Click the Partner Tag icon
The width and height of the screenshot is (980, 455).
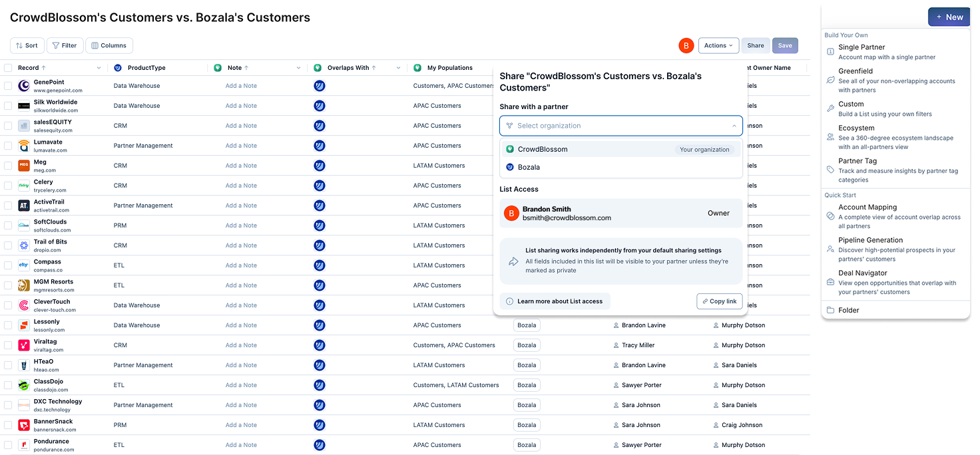(x=830, y=170)
